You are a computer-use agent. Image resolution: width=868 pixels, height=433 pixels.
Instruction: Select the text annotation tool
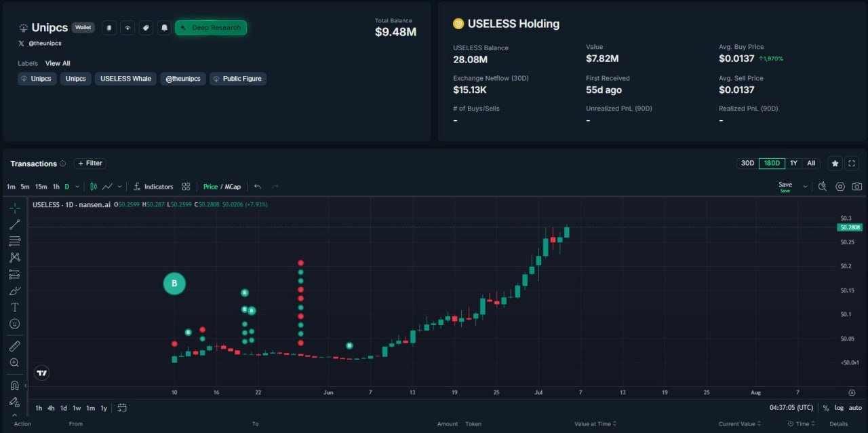(14, 307)
